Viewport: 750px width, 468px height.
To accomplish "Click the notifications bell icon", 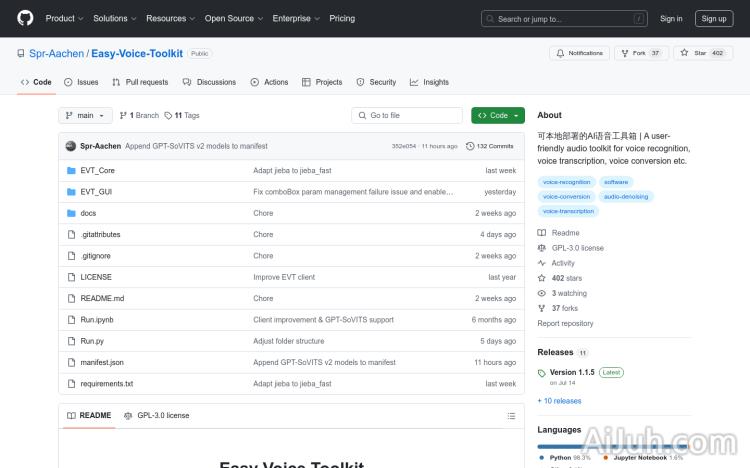I will tap(560, 53).
